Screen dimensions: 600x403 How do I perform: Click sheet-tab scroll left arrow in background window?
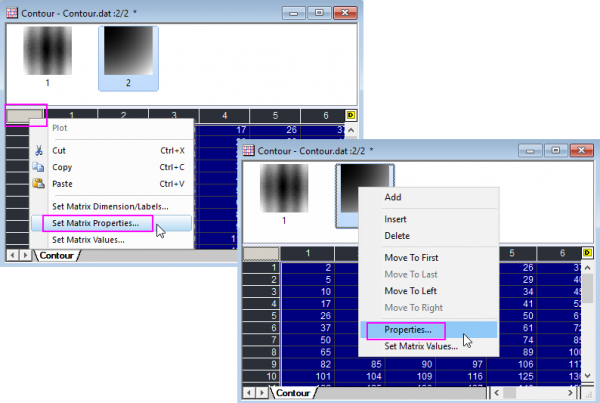click(x=12, y=256)
